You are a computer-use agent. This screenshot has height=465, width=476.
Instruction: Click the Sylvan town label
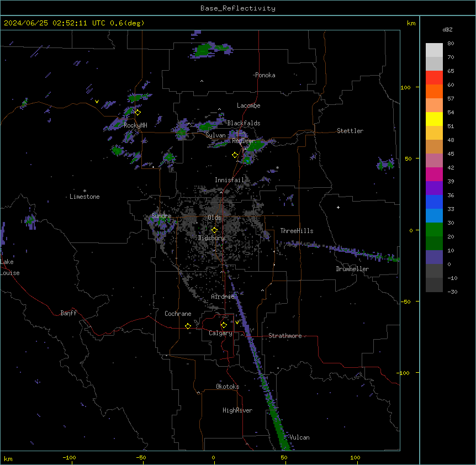[x=215, y=135]
